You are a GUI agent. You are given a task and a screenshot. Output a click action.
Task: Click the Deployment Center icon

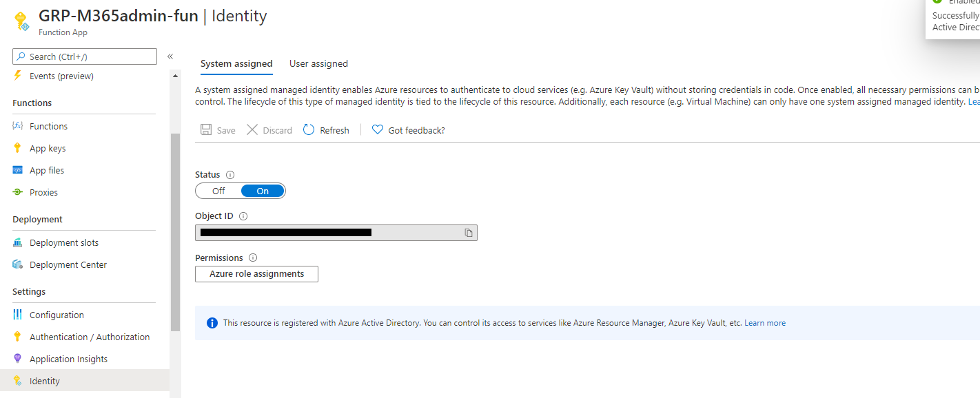pos(18,264)
